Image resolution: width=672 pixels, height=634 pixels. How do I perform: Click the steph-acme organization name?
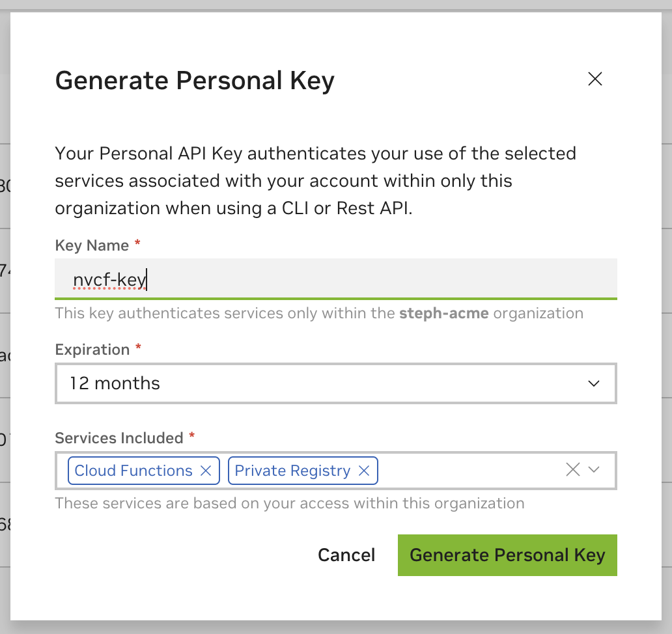point(443,313)
